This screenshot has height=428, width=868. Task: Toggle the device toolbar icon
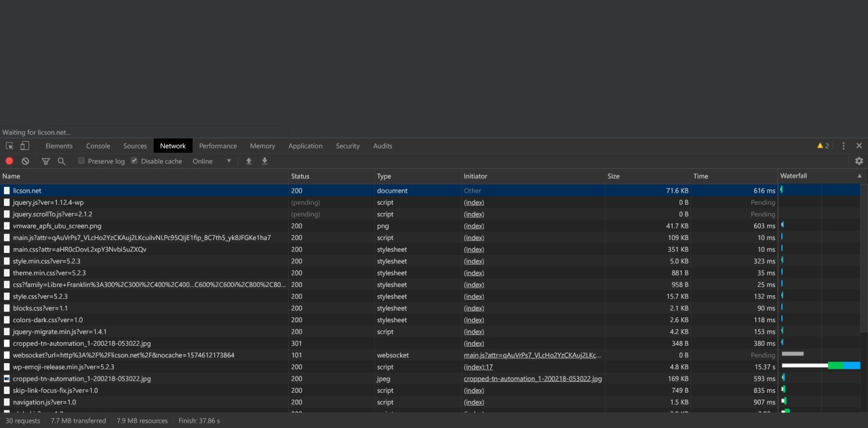(x=24, y=146)
